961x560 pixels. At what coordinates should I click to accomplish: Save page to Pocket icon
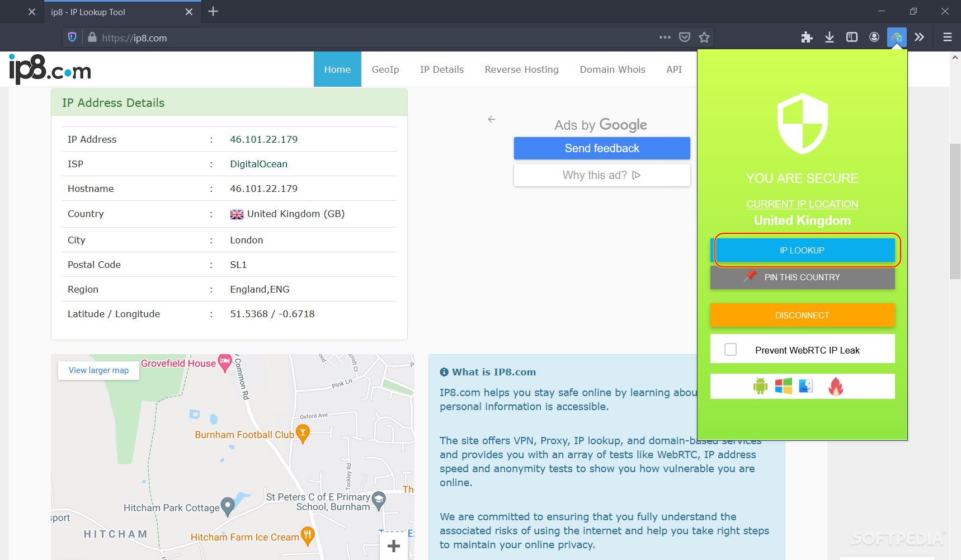click(x=685, y=37)
